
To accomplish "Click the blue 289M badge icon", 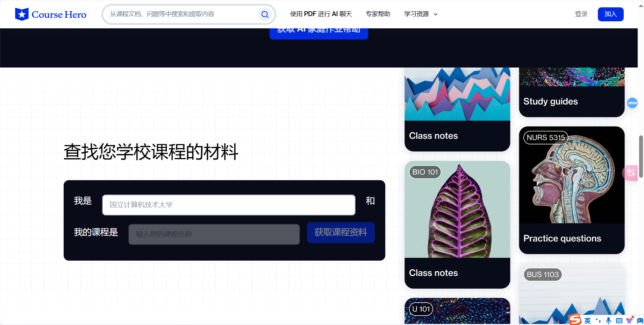I will coord(632,103).
